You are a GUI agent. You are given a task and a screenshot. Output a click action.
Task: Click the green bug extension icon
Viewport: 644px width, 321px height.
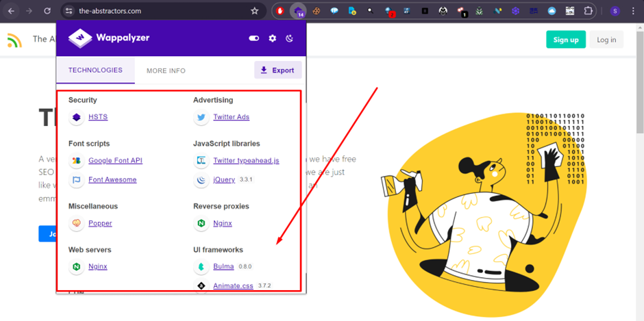coord(480,11)
